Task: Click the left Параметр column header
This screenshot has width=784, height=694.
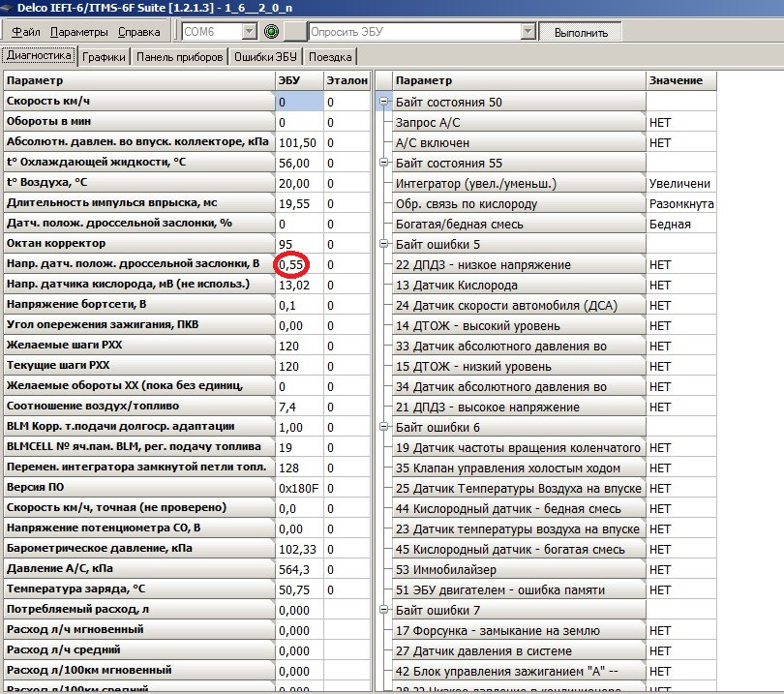Action: 139,80
